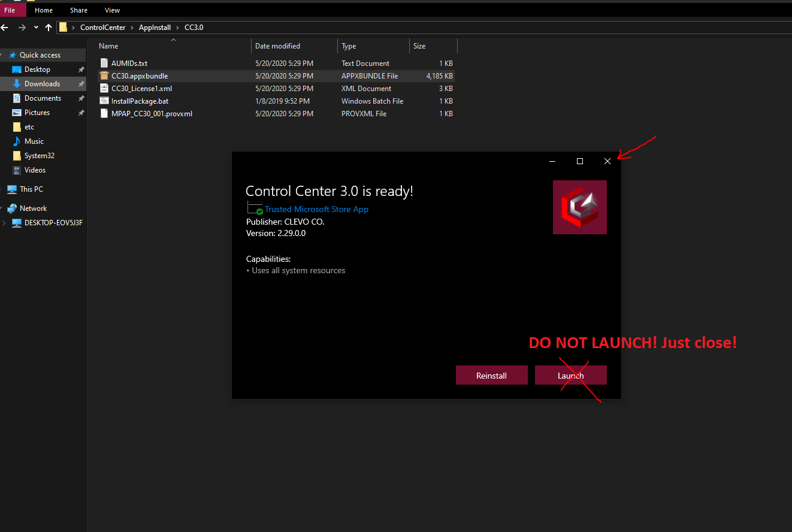
Task: Click the Back navigation arrow
Action: click(5, 28)
